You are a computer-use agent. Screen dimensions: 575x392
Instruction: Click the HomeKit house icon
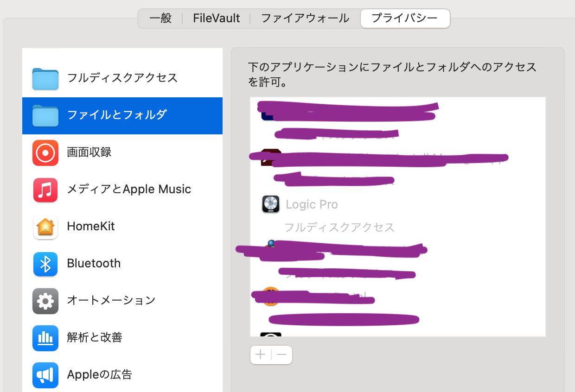45,227
